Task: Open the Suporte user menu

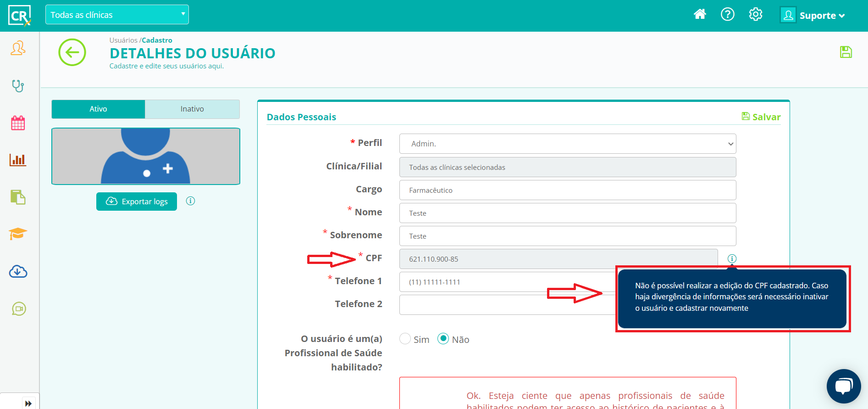Action: (813, 16)
